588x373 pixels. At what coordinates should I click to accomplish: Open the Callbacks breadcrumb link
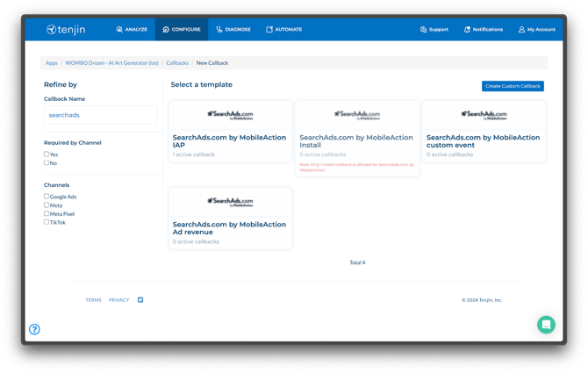(177, 63)
